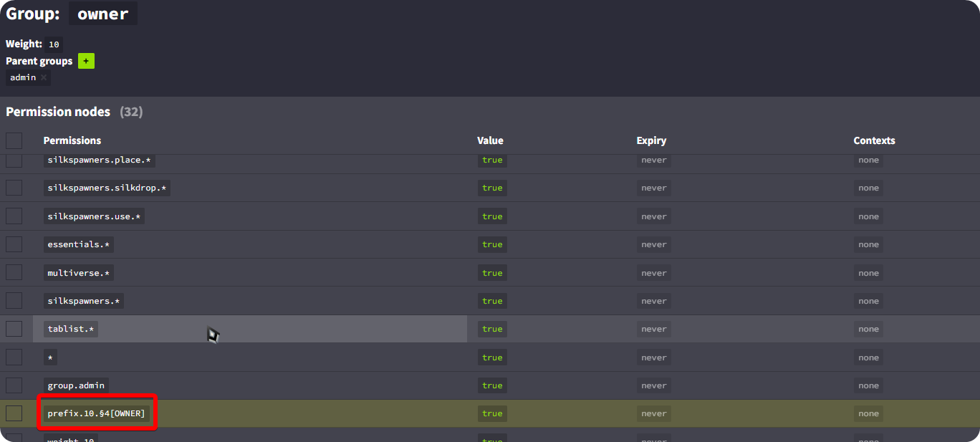This screenshot has width=980, height=442.
Task: Toggle the select-all permissions checkbox
Action: (x=14, y=140)
